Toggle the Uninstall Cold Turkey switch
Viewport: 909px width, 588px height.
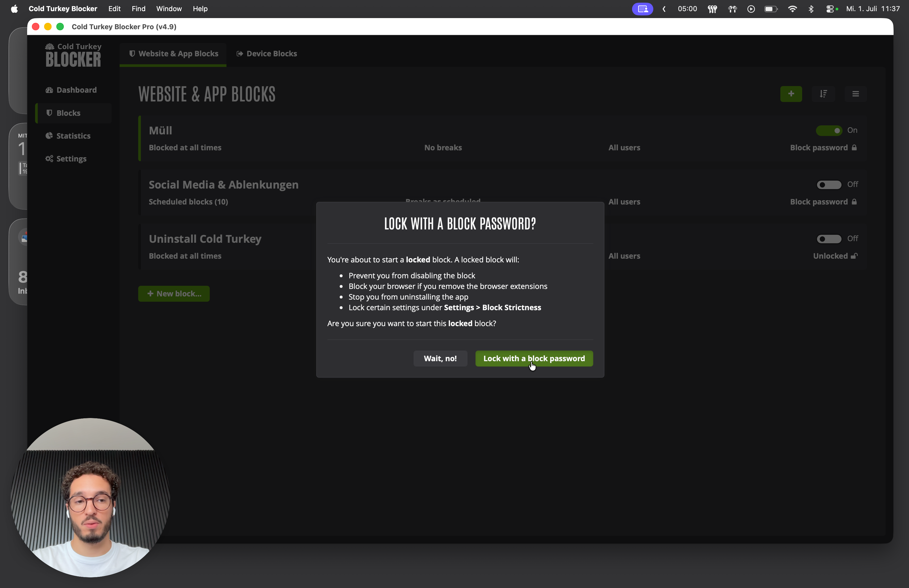tap(829, 239)
